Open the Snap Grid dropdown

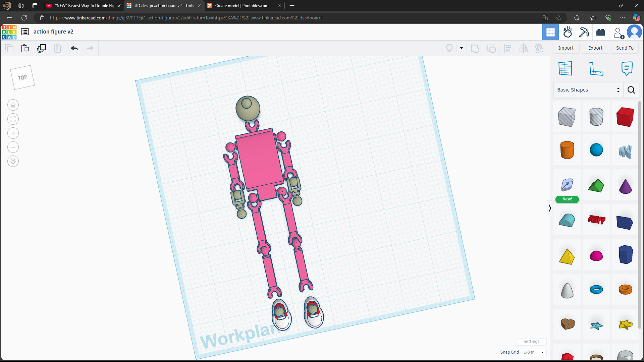tap(534, 352)
